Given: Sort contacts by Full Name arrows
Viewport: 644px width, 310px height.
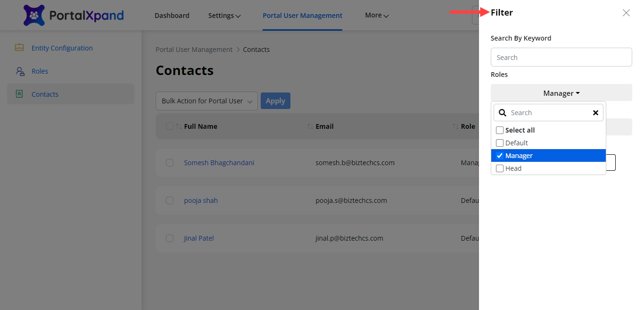Looking at the screenshot, I should [x=179, y=126].
